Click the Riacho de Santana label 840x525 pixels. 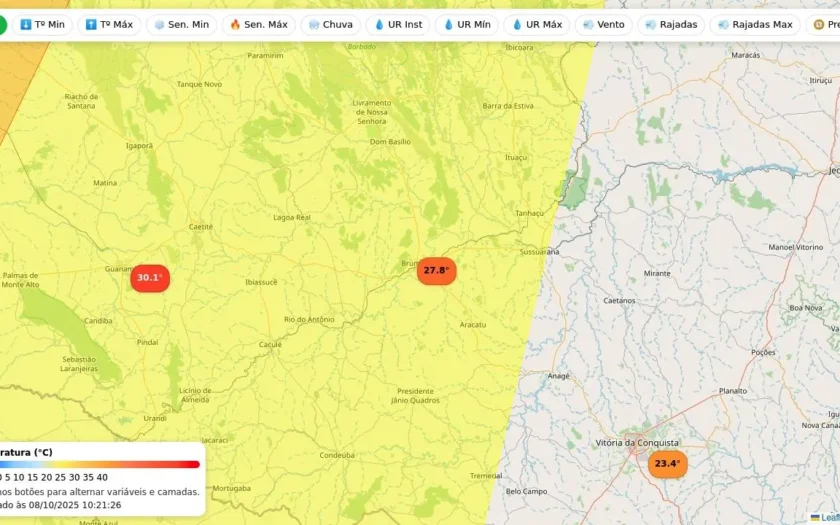(81, 101)
